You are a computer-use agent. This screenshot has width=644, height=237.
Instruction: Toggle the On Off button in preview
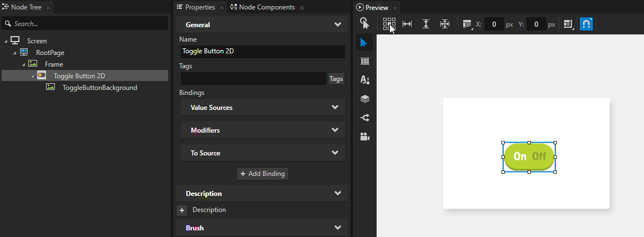[x=529, y=157]
